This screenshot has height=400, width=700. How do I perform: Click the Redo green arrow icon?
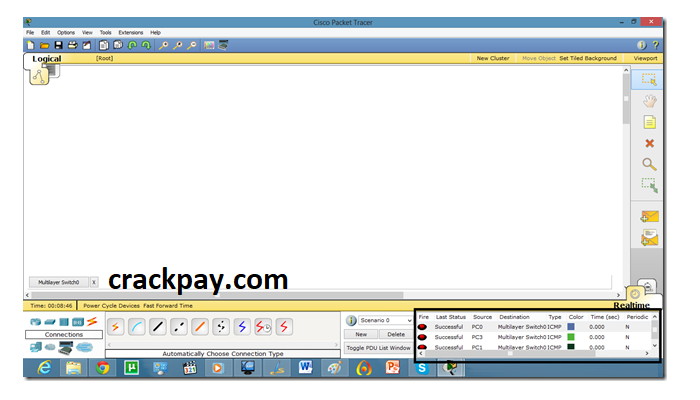(x=146, y=45)
